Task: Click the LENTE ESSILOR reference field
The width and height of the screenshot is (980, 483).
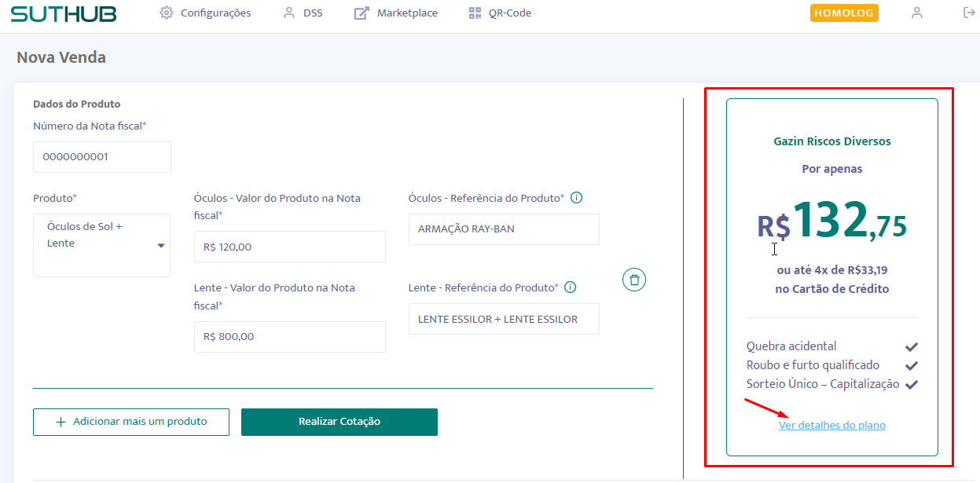Action: [504, 319]
